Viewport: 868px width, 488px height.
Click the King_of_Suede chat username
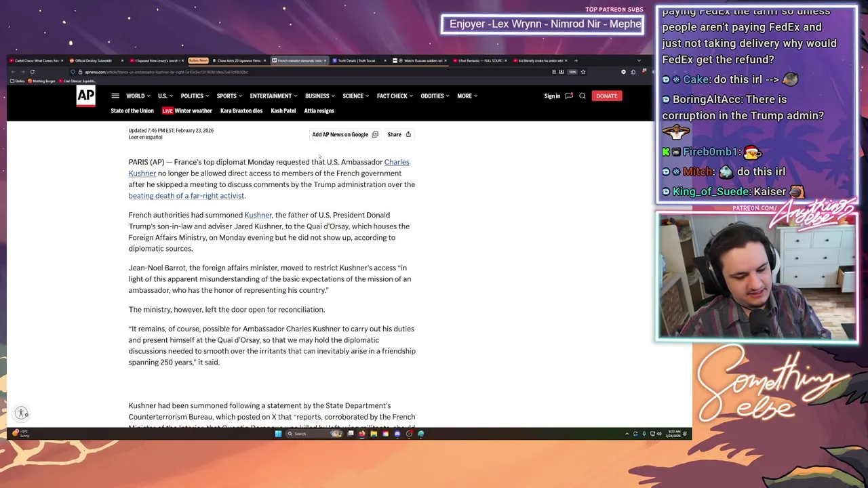click(710, 192)
